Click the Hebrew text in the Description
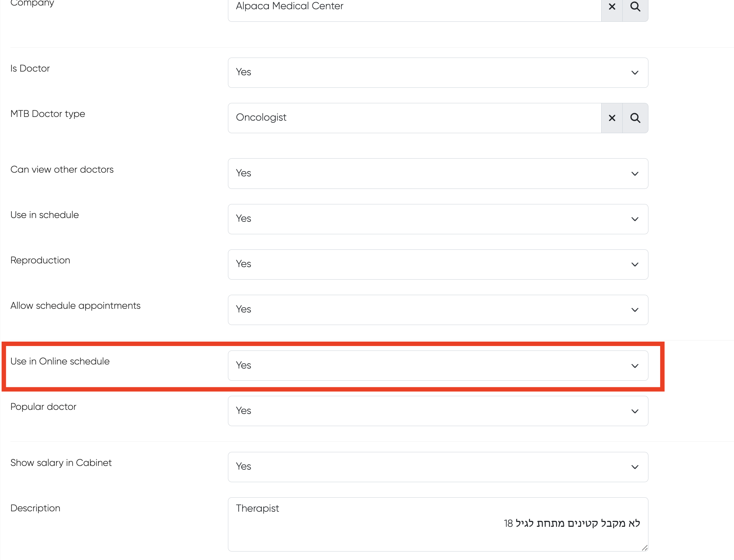 [x=571, y=523]
